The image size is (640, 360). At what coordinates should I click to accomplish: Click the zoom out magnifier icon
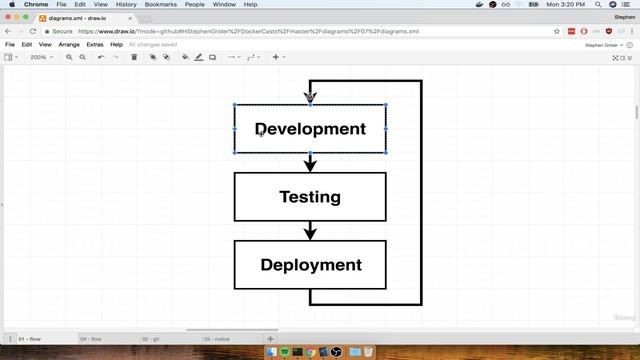point(82,58)
